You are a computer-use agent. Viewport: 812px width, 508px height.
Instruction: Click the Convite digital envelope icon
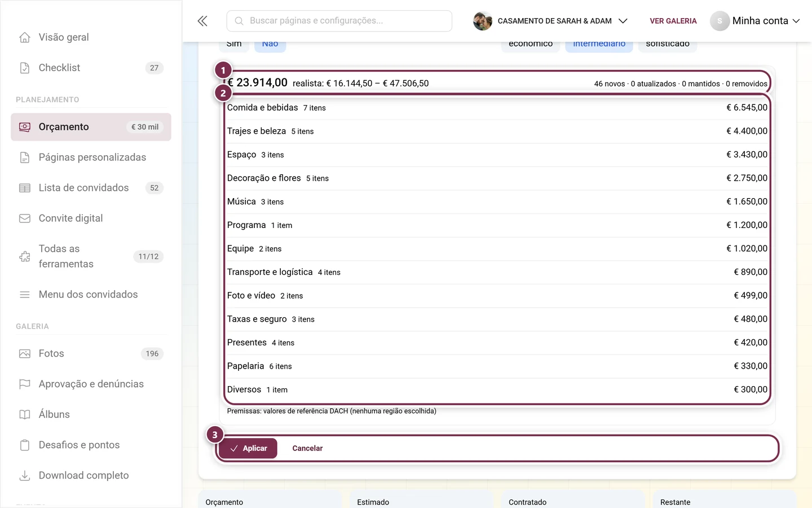[x=25, y=218]
